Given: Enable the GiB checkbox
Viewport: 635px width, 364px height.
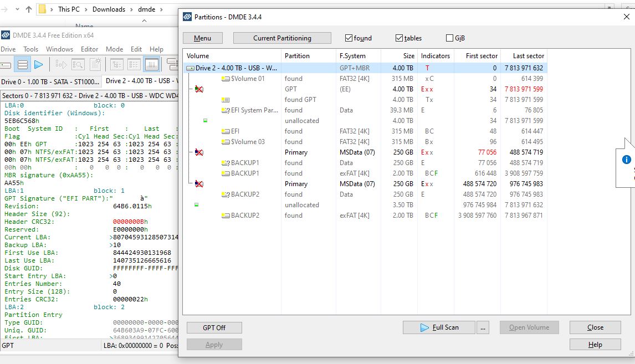Looking at the screenshot, I should click(449, 38).
